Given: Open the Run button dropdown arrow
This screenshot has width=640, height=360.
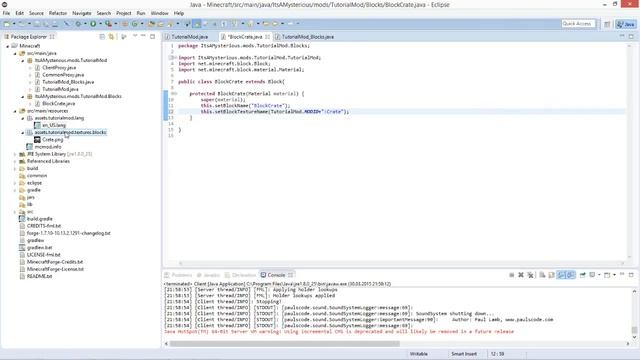Looking at the screenshot, I should [x=100, y=24].
